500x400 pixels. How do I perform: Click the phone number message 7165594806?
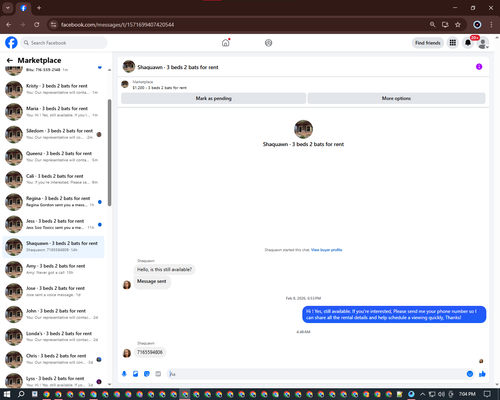click(150, 352)
